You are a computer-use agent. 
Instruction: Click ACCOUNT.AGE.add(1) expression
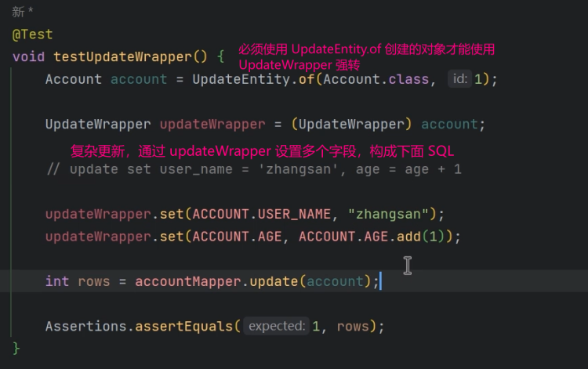coord(372,237)
